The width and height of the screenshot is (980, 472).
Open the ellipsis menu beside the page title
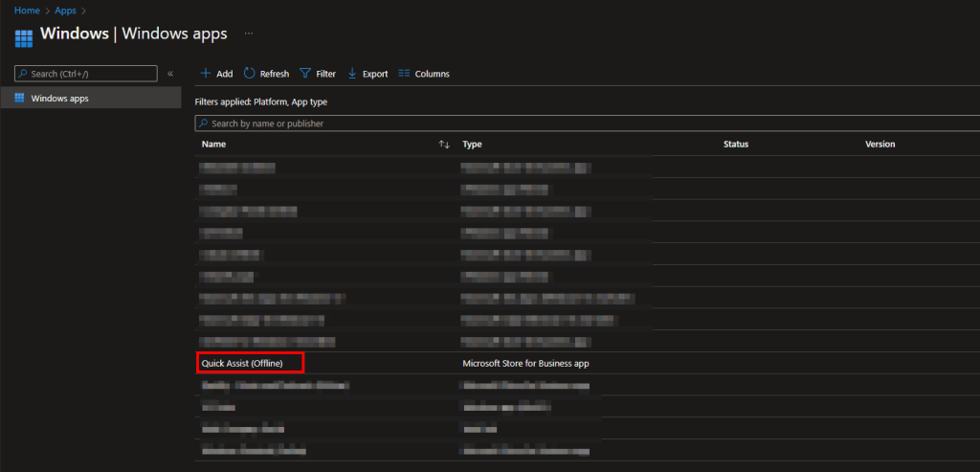pos(249,34)
